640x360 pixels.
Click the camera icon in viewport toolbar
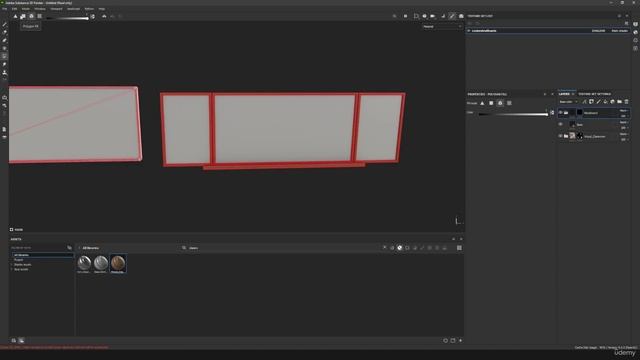[424, 16]
